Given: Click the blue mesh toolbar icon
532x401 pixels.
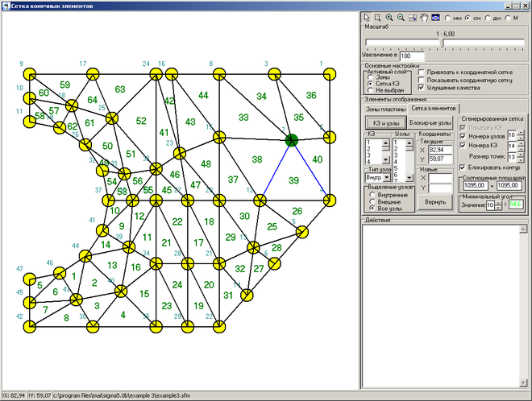Looking at the screenshot, I should point(435,18).
